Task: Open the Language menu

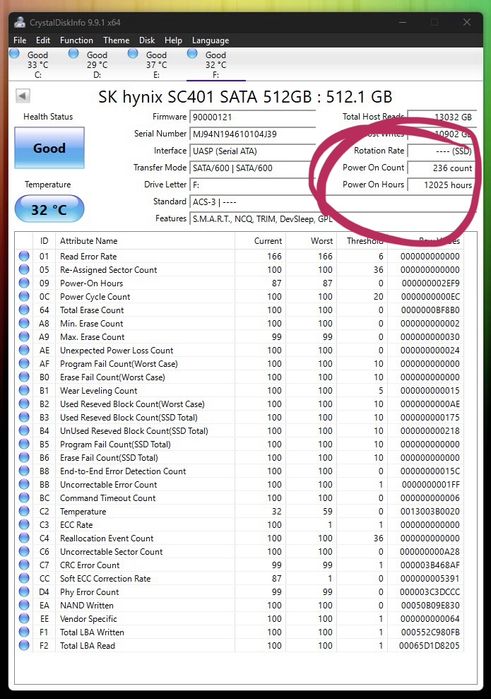Action: pos(210,40)
